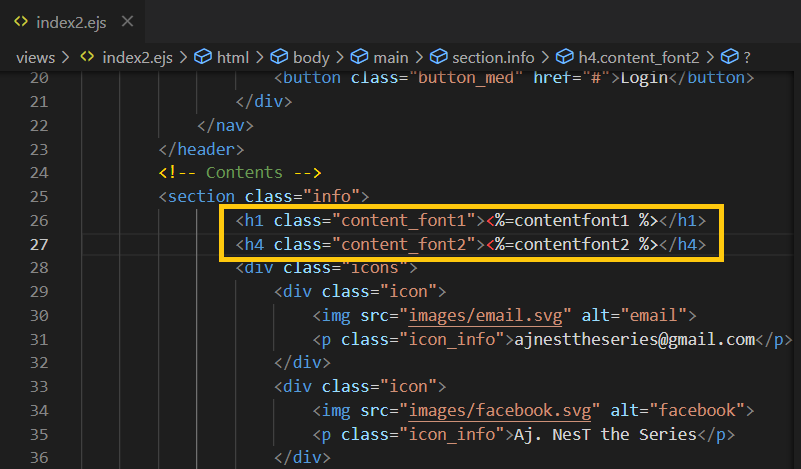The height and width of the screenshot is (469, 801).
Task: Click the "button_med" class value
Action: (466, 78)
